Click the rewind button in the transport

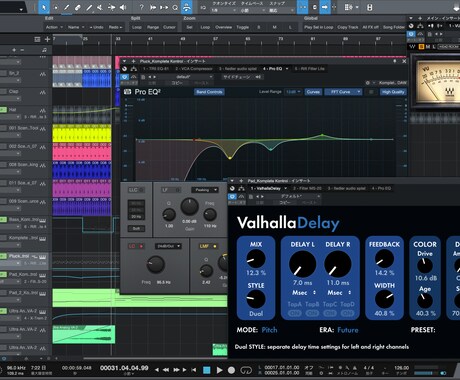tap(166, 370)
